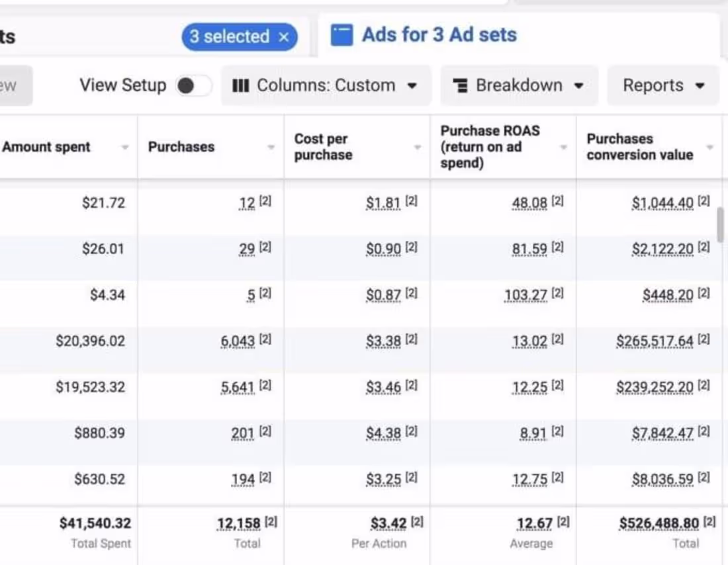
Task: Click the $265,517.64 conversion value link
Action: click(655, 341)
